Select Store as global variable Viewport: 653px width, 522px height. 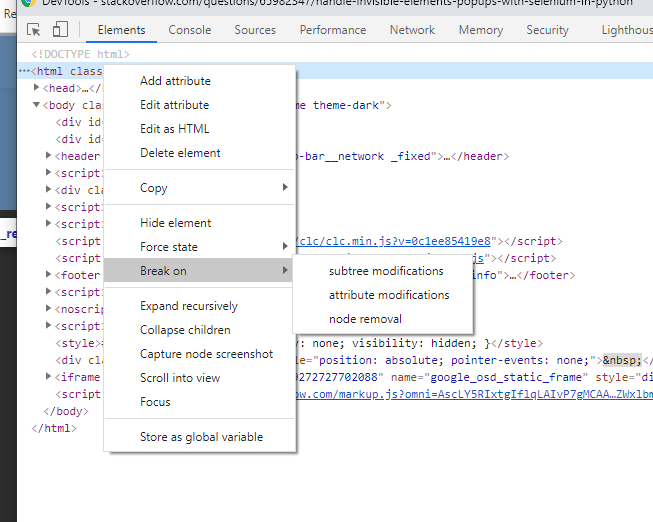[201, 437]
